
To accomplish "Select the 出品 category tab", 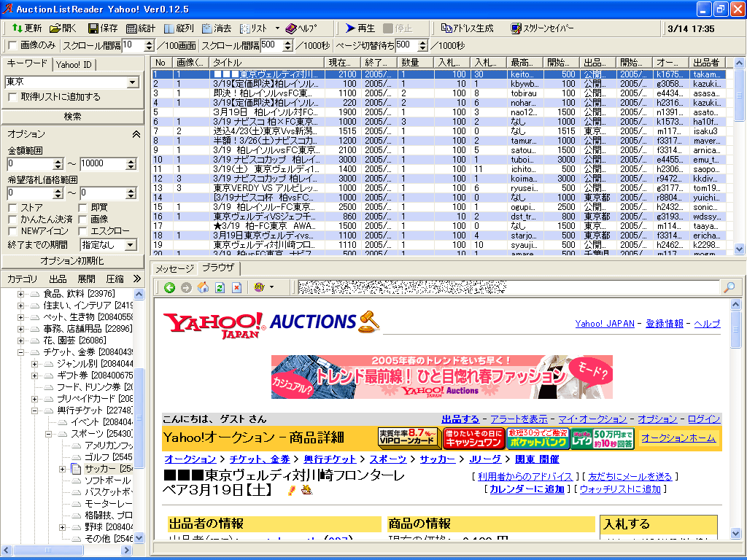I will pyautogui.click(x=58, y=279).
